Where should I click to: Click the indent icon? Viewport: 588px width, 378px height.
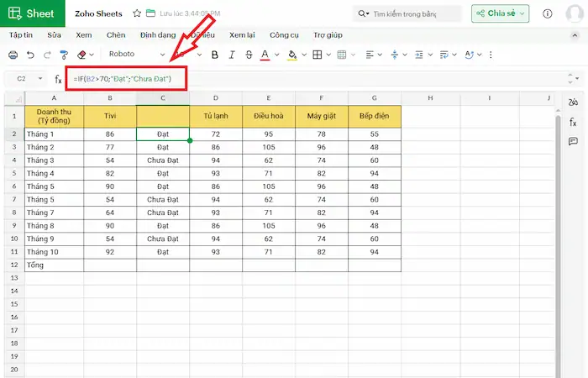[x=419, y=55]
